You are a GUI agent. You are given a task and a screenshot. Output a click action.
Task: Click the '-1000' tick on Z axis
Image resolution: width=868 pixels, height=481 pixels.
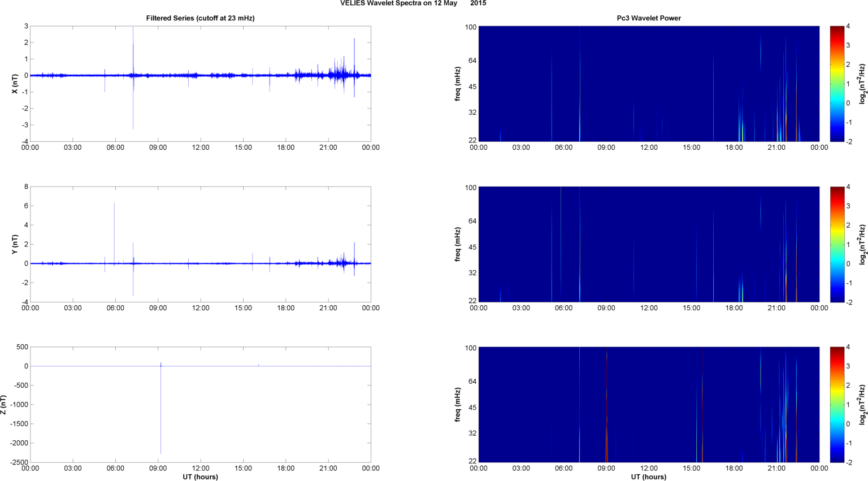click(18, 405)
